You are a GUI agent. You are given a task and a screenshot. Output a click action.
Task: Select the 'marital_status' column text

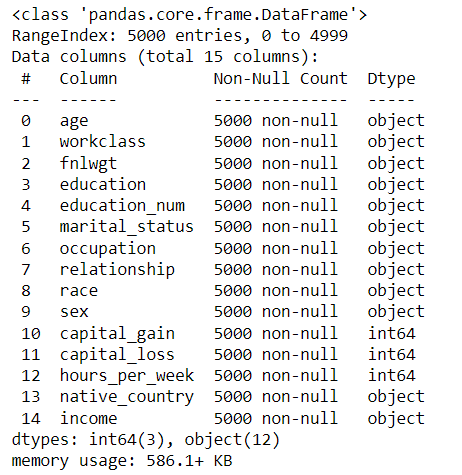pyautogui.click(x=127, y=227)
